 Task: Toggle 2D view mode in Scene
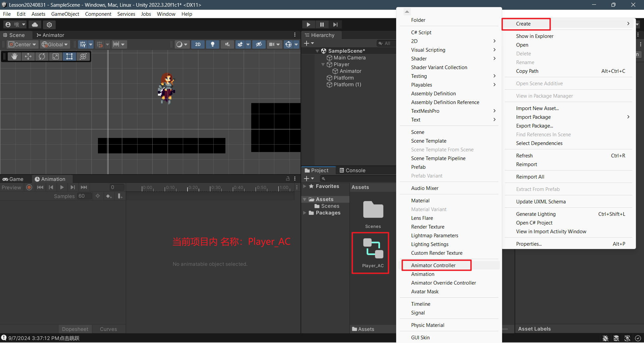point(198,44)
